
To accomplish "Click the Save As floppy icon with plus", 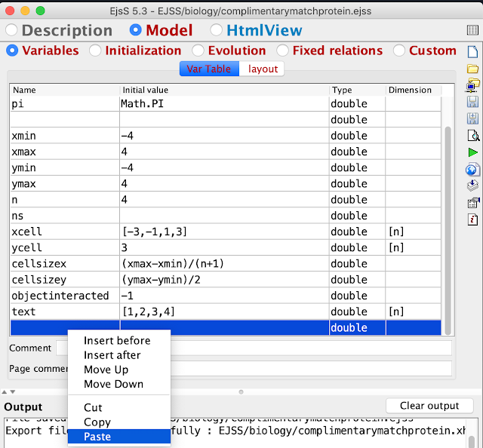I will (x=472, y=118).
